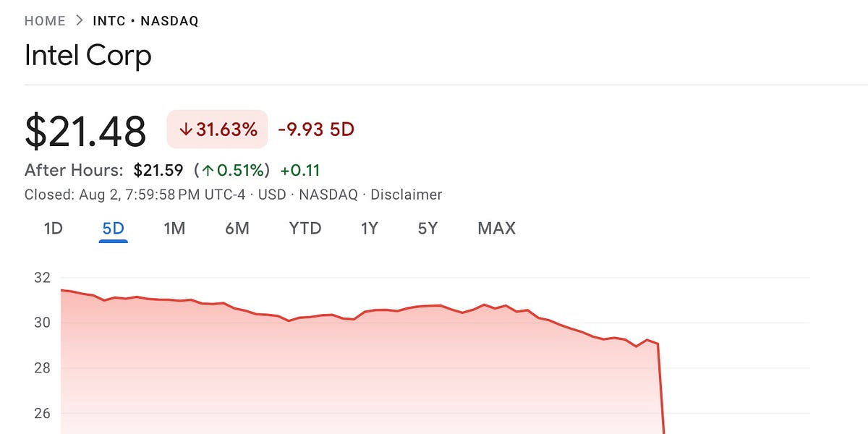The image size is (868, 434).
Task: Switch to the 5Y range tab
Action: 427,229
